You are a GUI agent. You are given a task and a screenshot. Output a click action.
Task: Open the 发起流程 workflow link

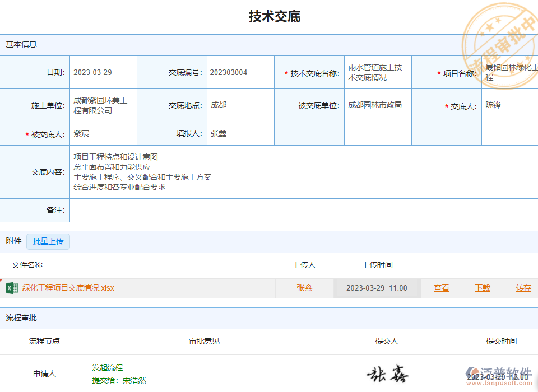pos(108,367)
